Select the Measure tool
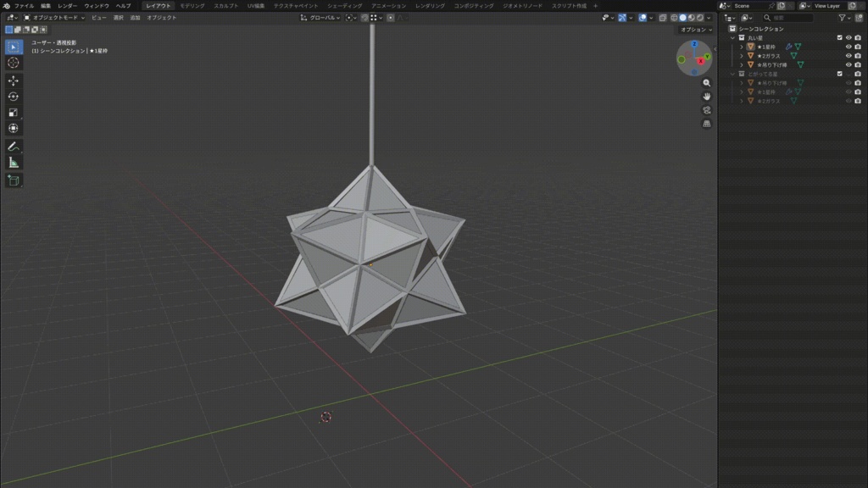Viewport: 868px width, 488px height. click(14, 163)
